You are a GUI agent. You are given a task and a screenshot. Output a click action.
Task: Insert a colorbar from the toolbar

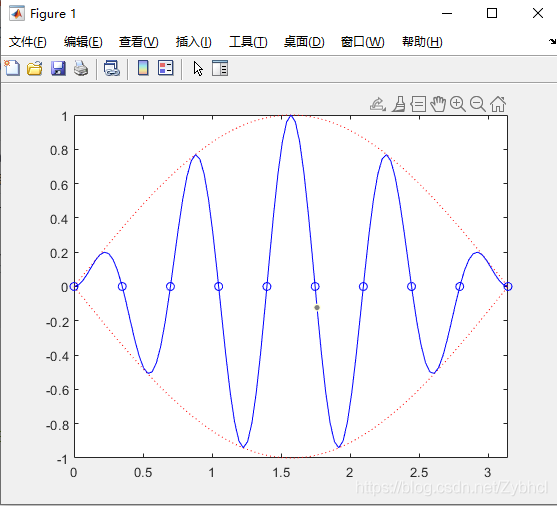[143, 68]
